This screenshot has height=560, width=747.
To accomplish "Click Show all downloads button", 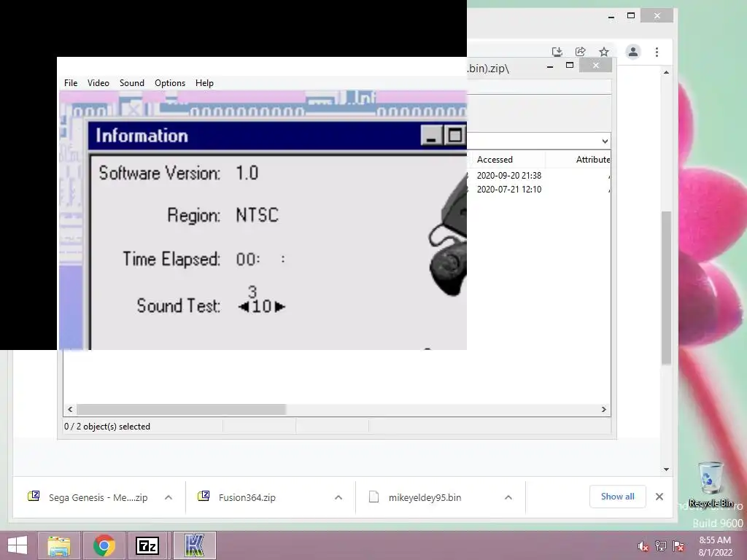I will [x=617, y=497].
